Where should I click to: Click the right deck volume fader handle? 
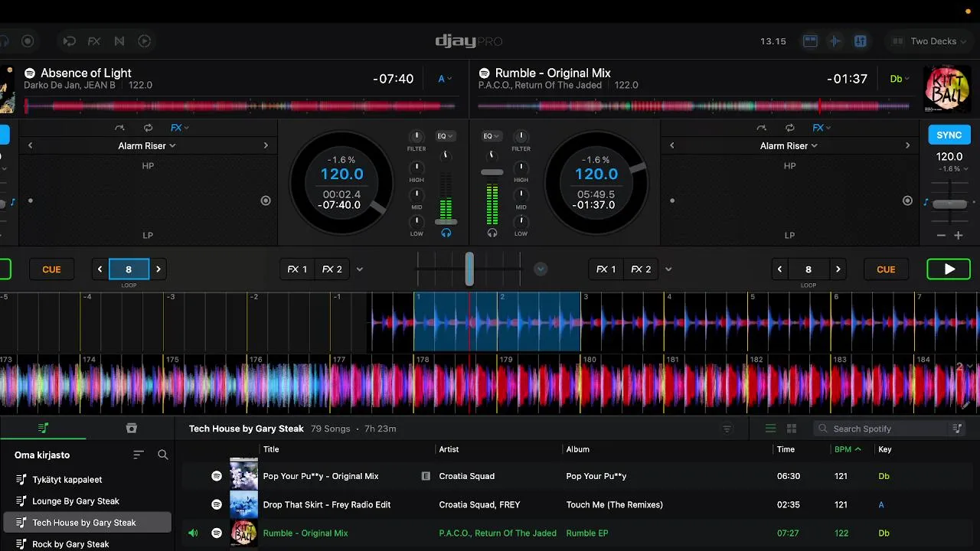(x=492, y=173)
